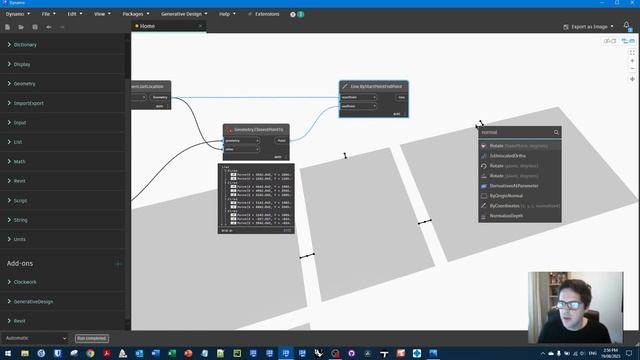Close the Home workspace tab
Screen dimensions: 640x360
point(200,26)
